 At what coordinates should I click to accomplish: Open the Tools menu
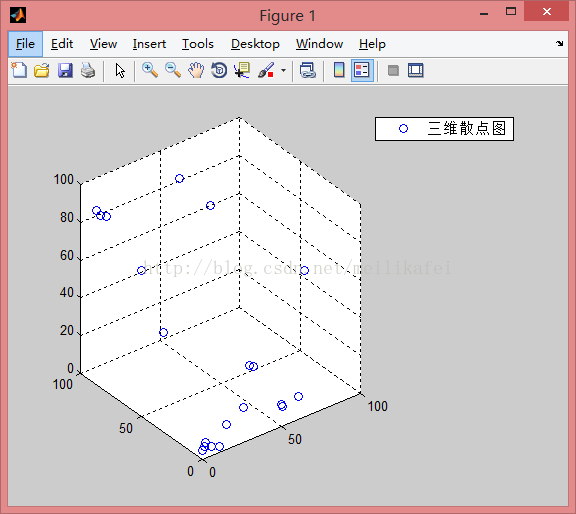coord(198,44)
